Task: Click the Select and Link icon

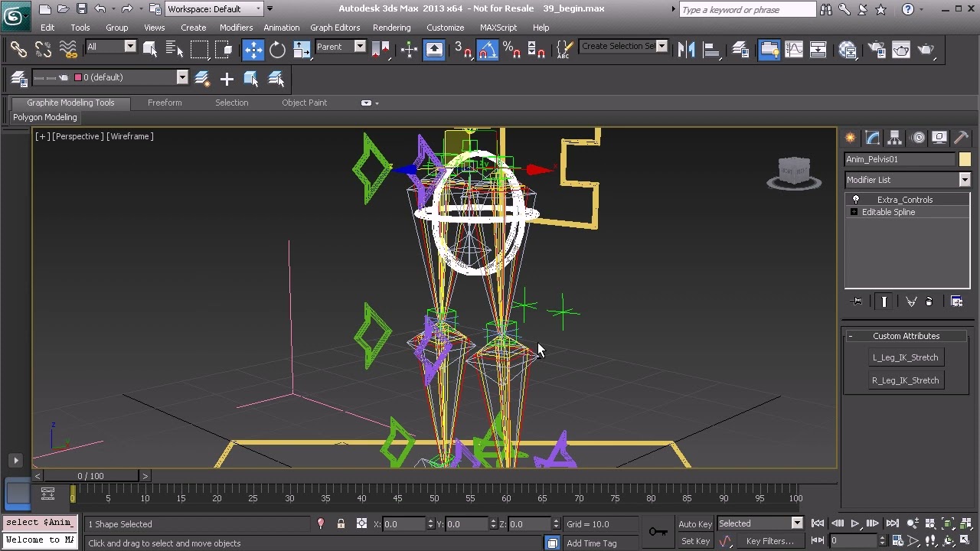Action: (18, 51)
